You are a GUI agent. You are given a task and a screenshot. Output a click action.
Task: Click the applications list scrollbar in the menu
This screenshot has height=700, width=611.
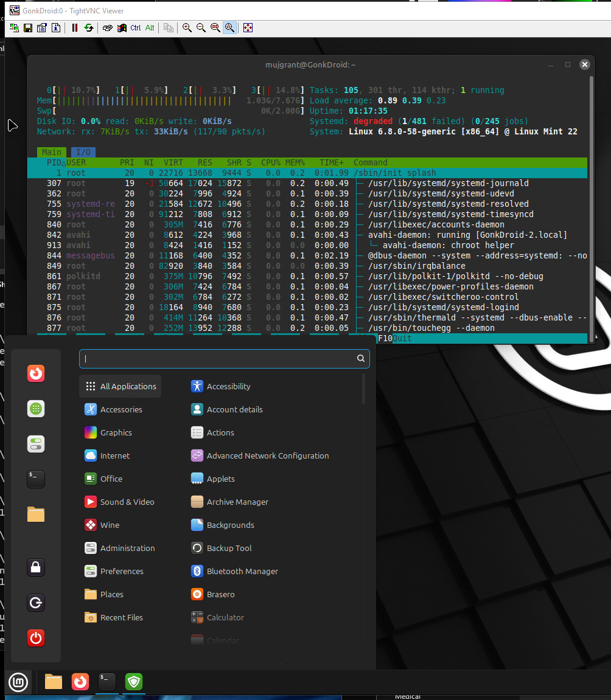363,389
